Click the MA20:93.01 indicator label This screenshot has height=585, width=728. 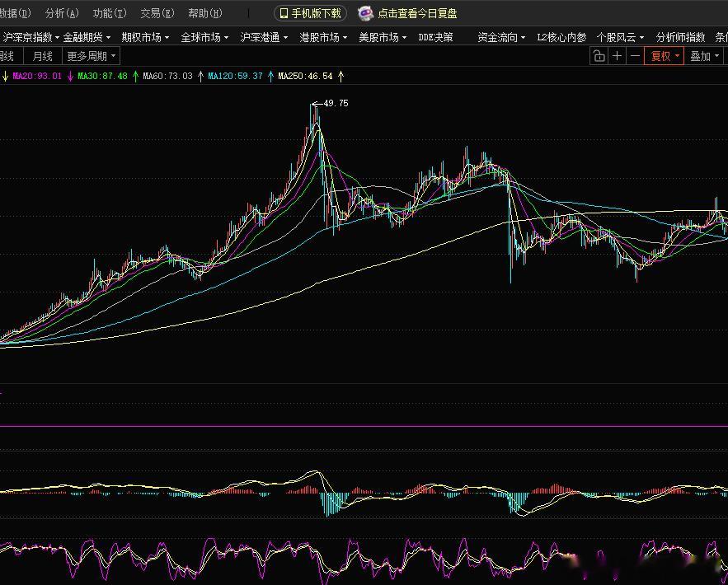tap(37, 76)
